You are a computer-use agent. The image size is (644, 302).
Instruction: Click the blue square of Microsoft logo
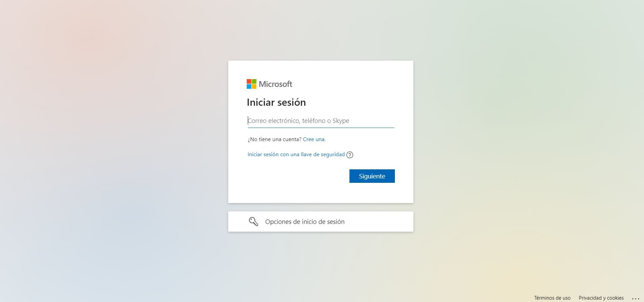click(x=249, y=87)
